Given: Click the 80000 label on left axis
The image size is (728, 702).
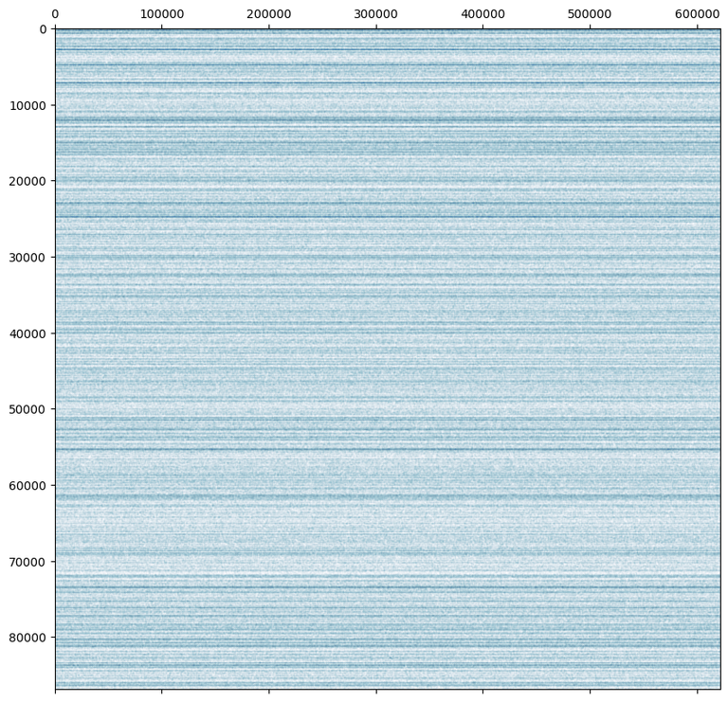Looking at the screenshot, I should point(27,638).
